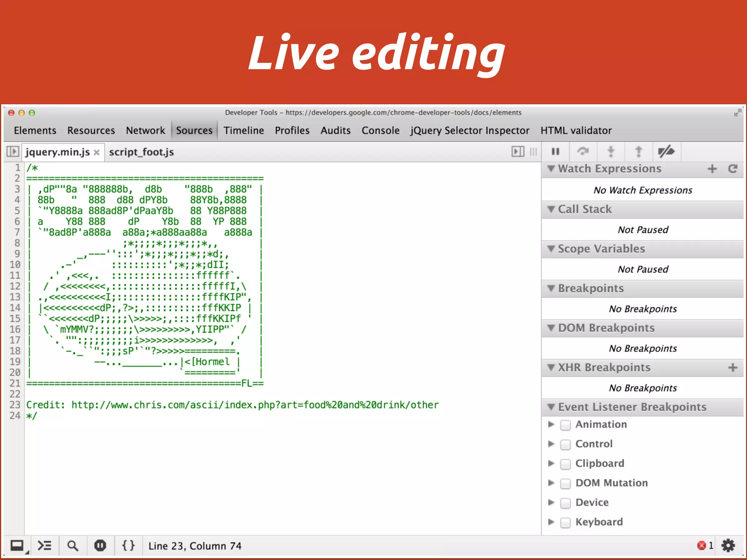This screenshot has height=560, width=747.
Task: Toggle full screen for DevTools window
Action: pyautogui.click(x=738, y=113)
